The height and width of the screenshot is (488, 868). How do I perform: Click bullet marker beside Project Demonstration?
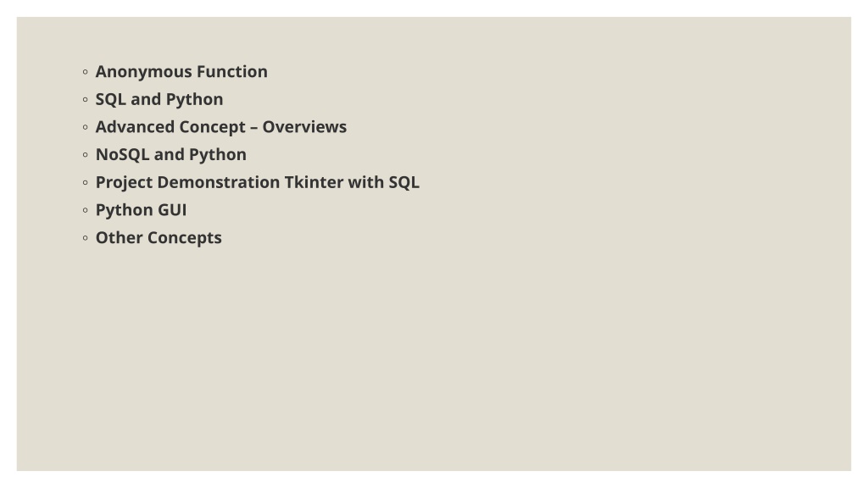coord(86,183)
